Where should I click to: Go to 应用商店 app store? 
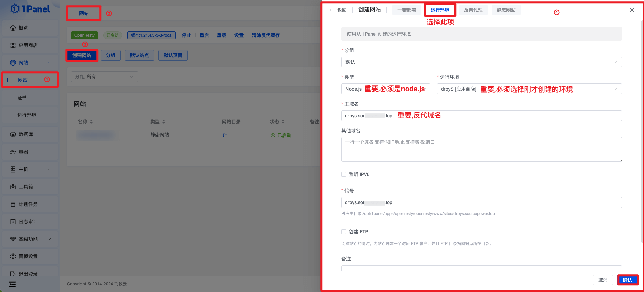point(28,45)
